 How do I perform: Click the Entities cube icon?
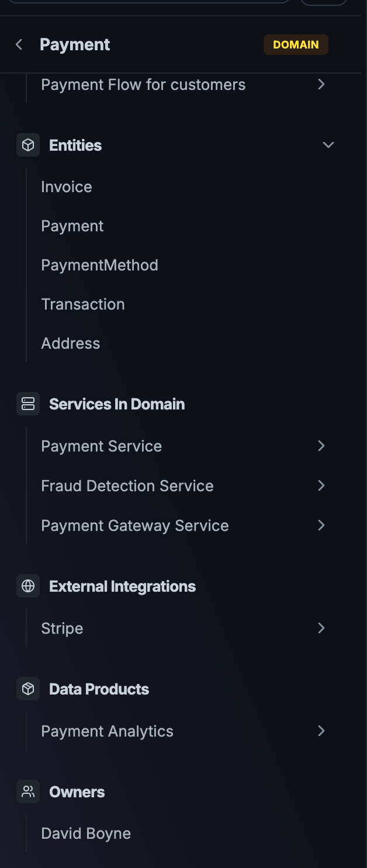pos(27,145)
